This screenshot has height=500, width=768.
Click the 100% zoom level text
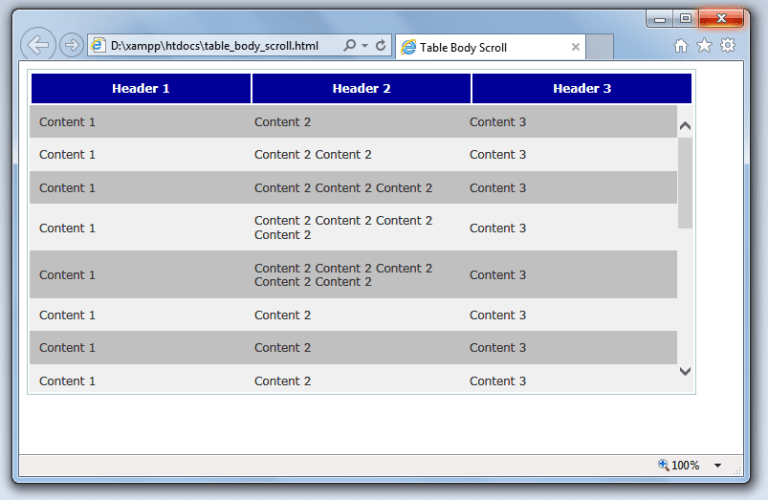click(x=685, y=465)
